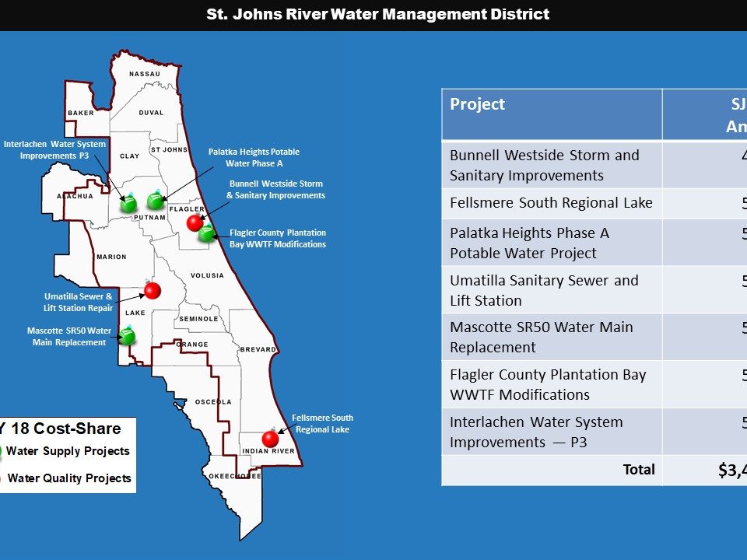Click the ORANGE county name
The width and height of the screenshot is (747, 560).
pyautogui.click(x=192, y=345)
